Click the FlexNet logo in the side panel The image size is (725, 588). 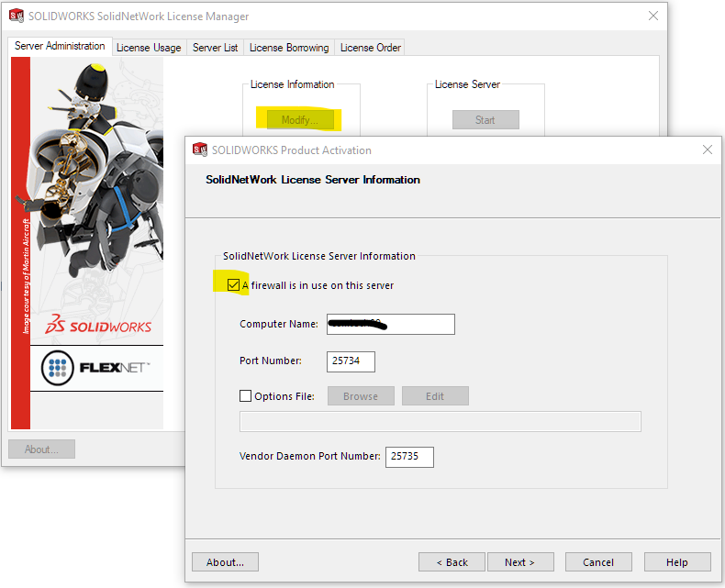pyautogui.click(x=96, y=369)
